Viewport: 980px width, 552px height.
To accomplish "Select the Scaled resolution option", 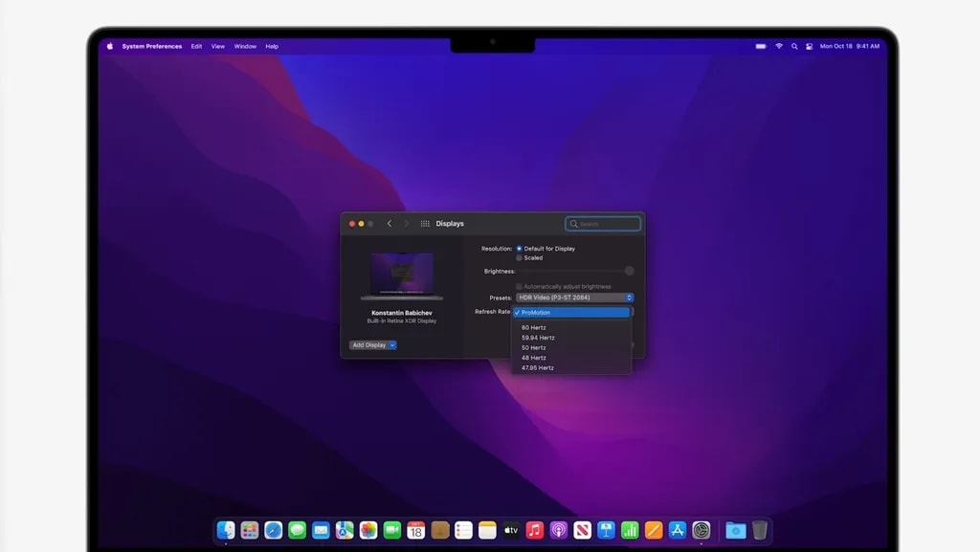I will (x=520, y=258).
